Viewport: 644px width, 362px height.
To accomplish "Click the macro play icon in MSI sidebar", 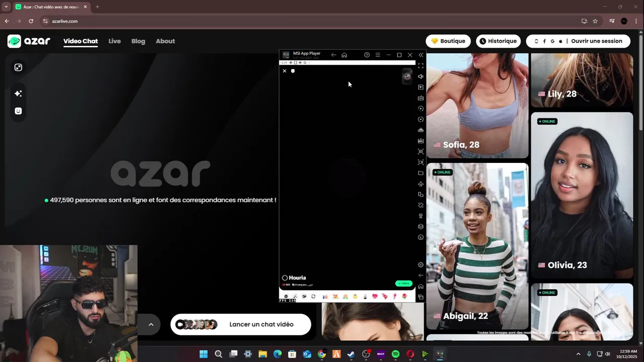I will 421,109.
